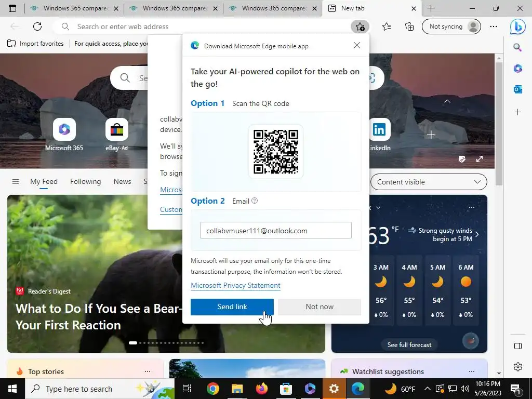Expand the wind alert arrow
This screenshot has height=399, width=532.
click(477, 234)
